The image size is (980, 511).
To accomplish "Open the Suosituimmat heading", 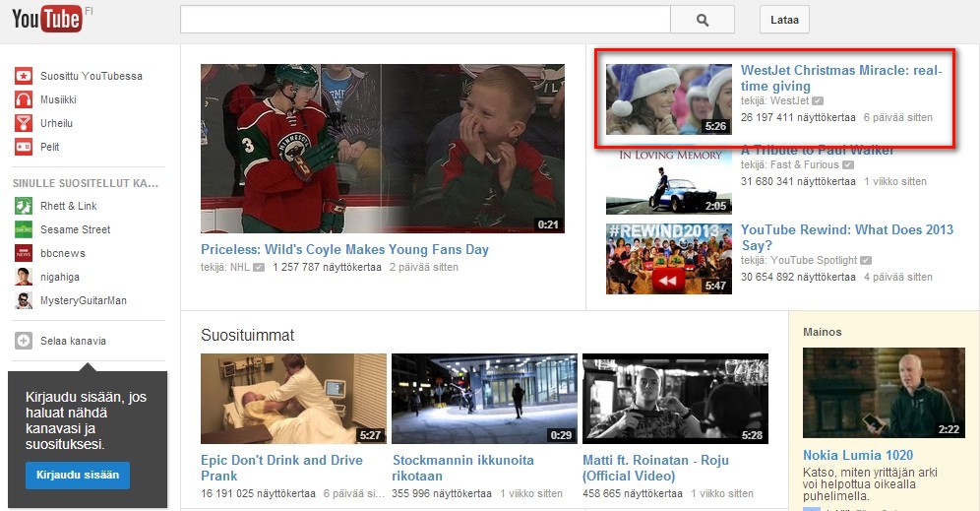I will coord(248,335).
